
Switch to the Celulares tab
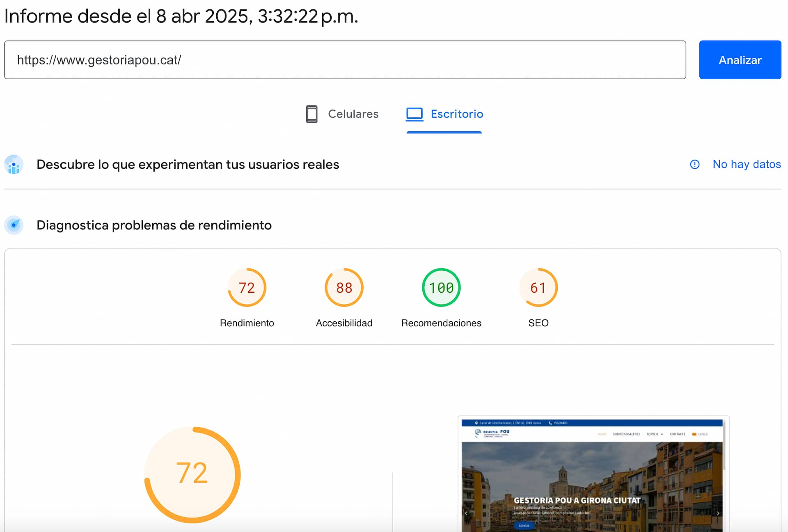pos(342,114)
